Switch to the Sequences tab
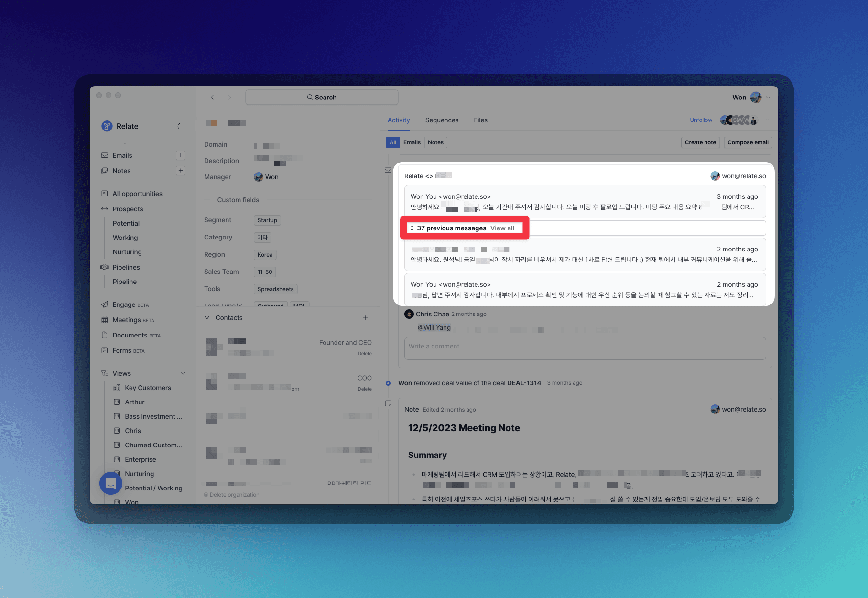Viewport: 868px width, 598px height. 442,120
